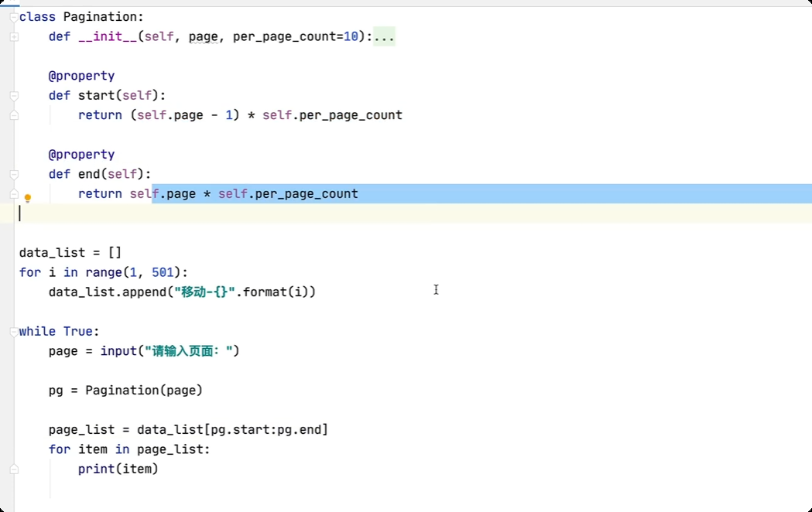Click 'per_page_count=10' in the __init__ signature
The width and height of the screenshot is (812, 512).
(x=295, y=36)
